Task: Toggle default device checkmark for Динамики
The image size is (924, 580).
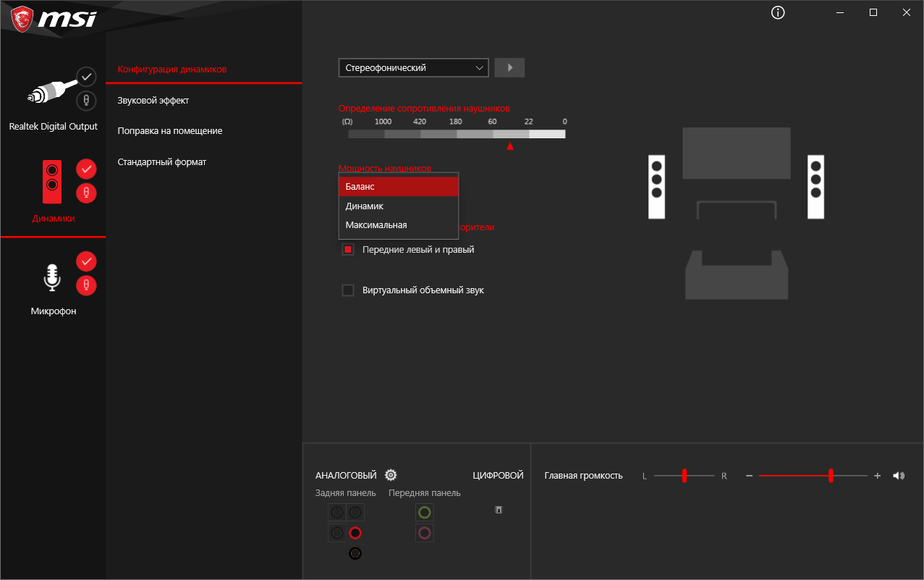Action: coord(86,169)
